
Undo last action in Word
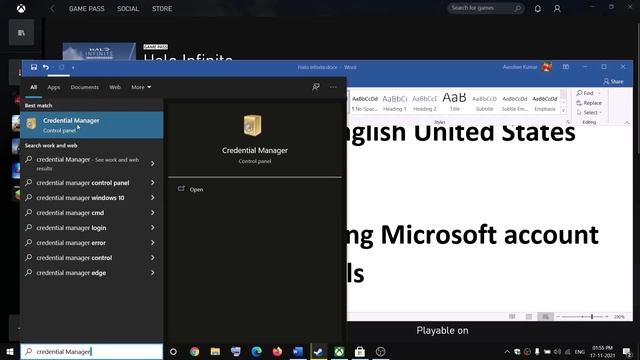[x=46, y=67]
